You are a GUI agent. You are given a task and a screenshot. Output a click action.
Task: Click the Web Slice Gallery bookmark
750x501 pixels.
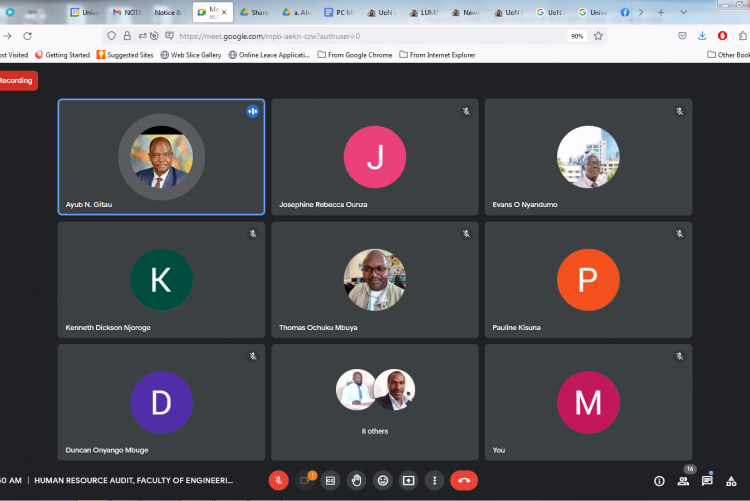coord(190,55)
